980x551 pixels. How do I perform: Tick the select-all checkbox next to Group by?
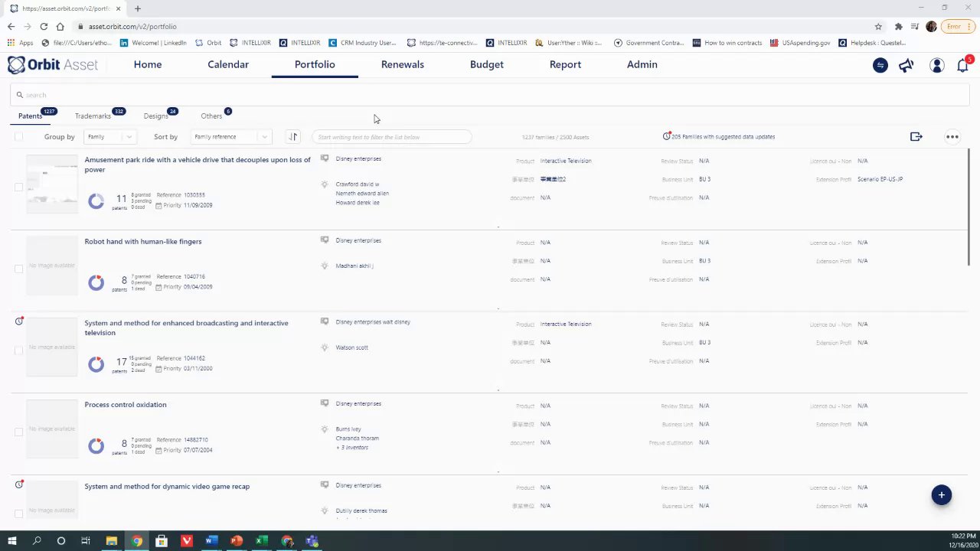pyautogui.click(x=18, y=137)
